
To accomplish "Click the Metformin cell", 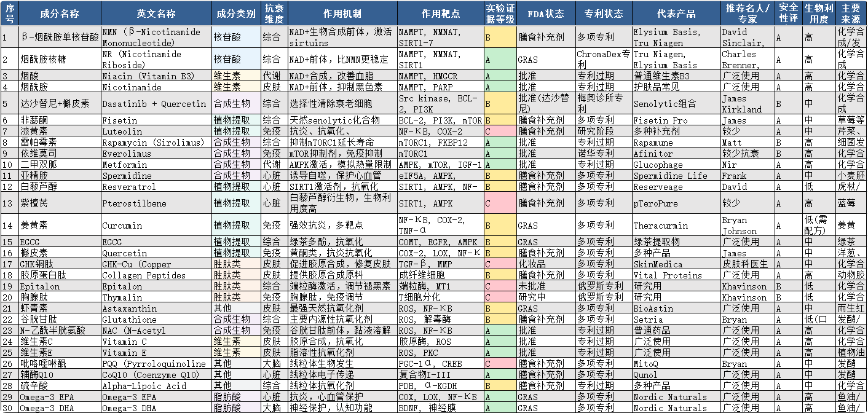I will [156, 164].
